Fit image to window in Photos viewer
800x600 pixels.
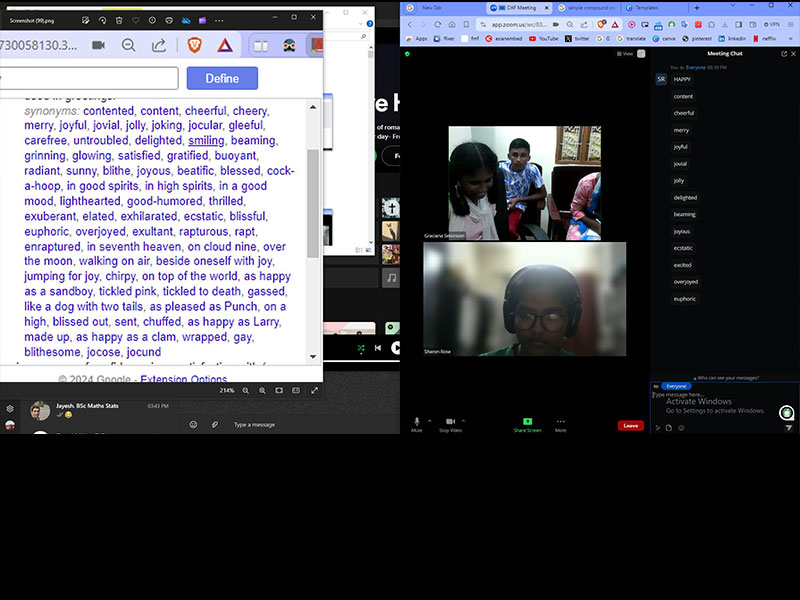pyautogui.click(x=279, y=390)
